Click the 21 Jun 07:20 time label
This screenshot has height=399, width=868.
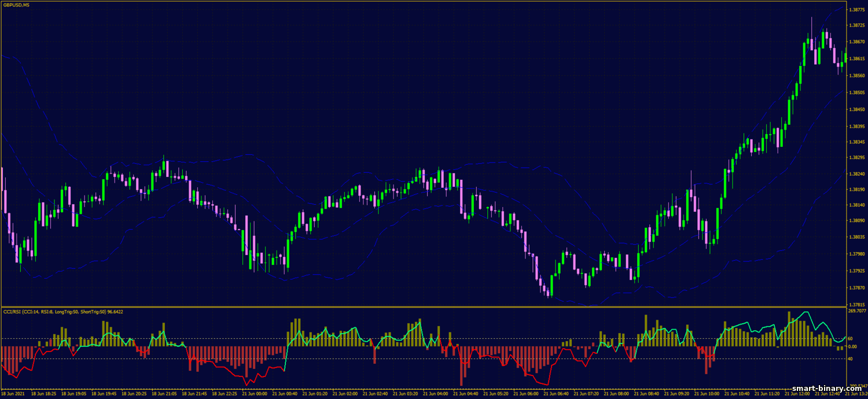click(586, 394)
